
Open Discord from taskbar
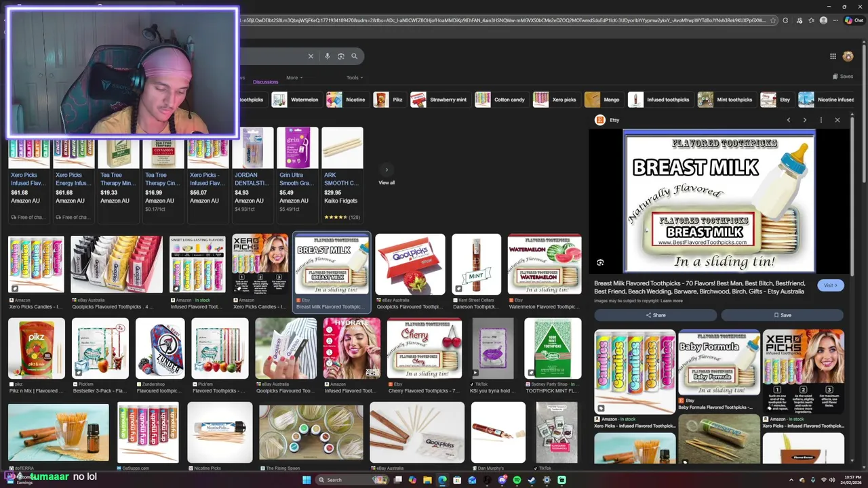click(x=502, y=480)
